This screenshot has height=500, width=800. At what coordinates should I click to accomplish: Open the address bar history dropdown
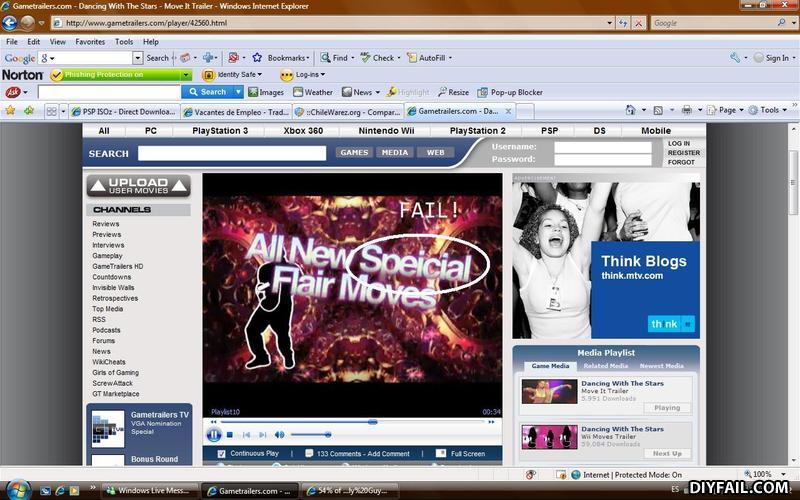coord(609,23)
